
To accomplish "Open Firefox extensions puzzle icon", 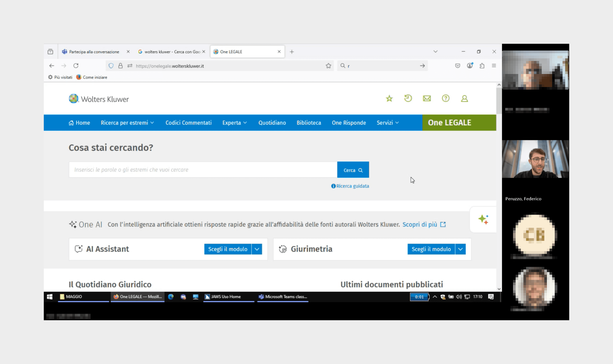I will (482, 66).
